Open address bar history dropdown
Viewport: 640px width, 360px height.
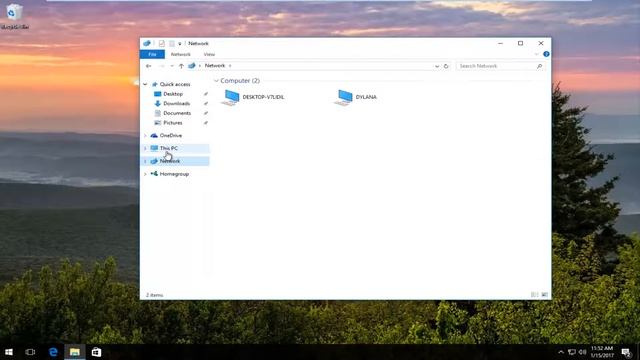coord(437,66)
